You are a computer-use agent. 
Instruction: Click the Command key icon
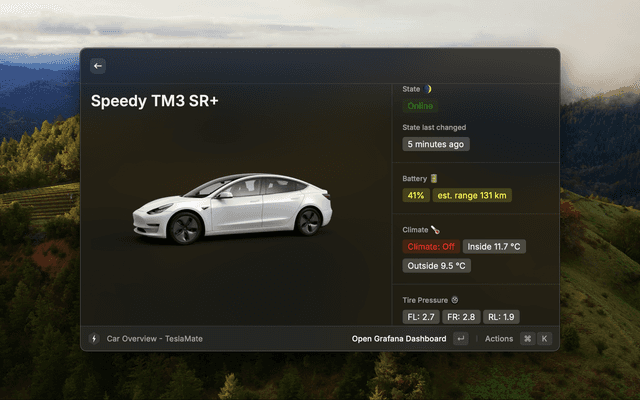tap(527, 339)
